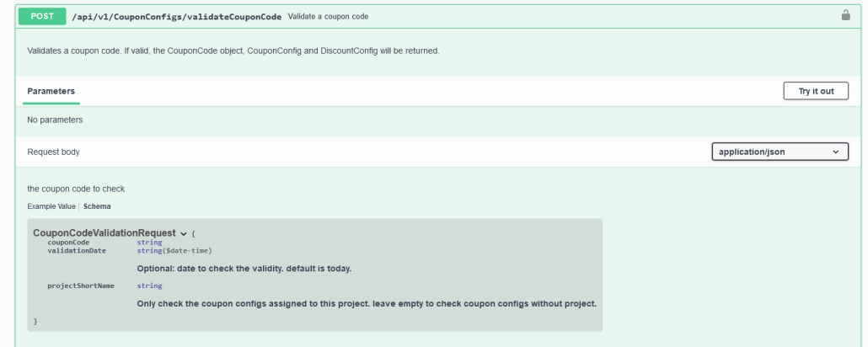Select the Parameters tab
The width and height of the screenshot is (868, 347).
coord(51,91)
